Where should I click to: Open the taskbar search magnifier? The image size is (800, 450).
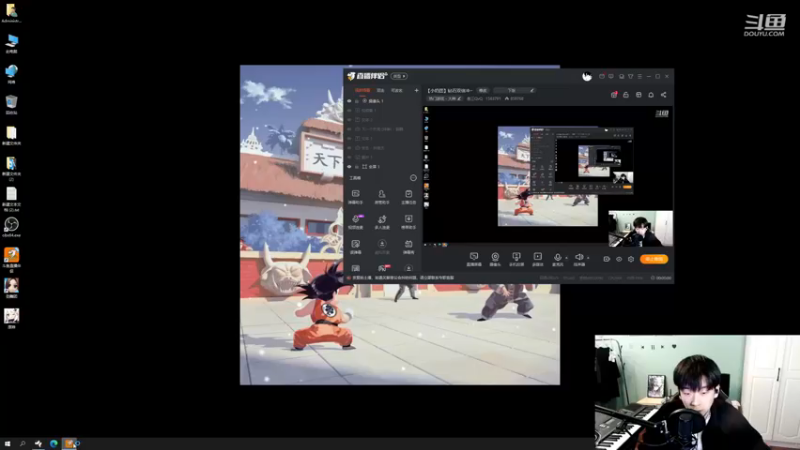[22, 444]
